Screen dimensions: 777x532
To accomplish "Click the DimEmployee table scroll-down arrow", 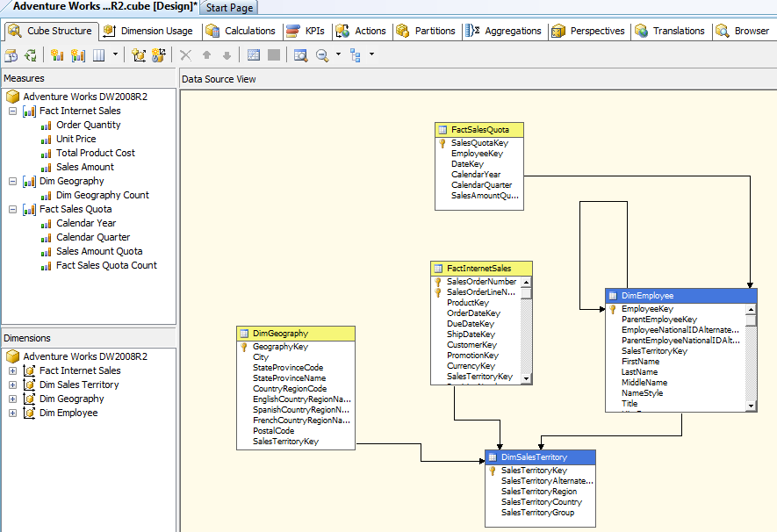I will point(752,406).
